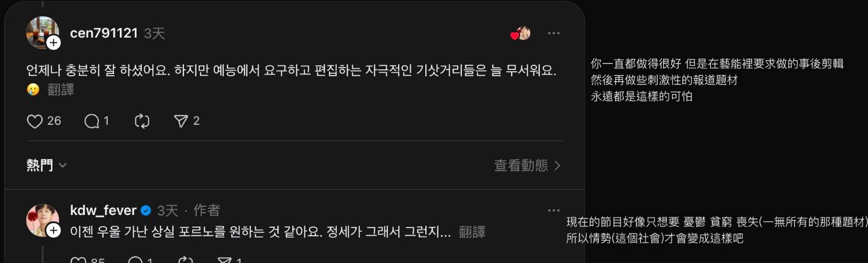
Task: Click cen791121's profile picture
Action: click(41, 31)
